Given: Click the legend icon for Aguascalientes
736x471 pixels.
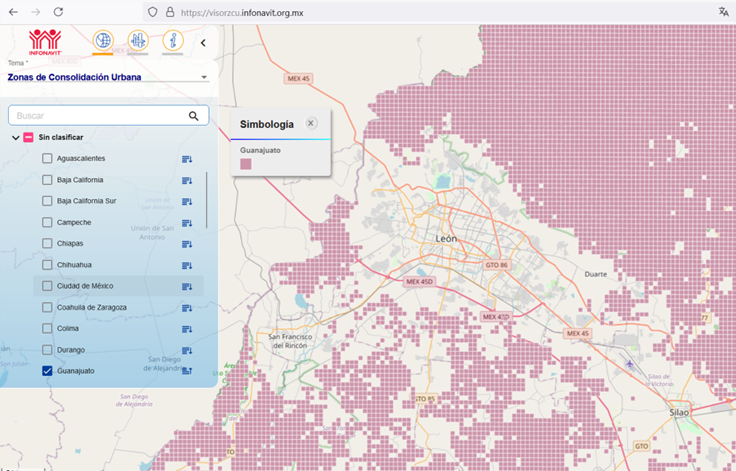Looking at the screenshot, I should (x=187, y=159).
